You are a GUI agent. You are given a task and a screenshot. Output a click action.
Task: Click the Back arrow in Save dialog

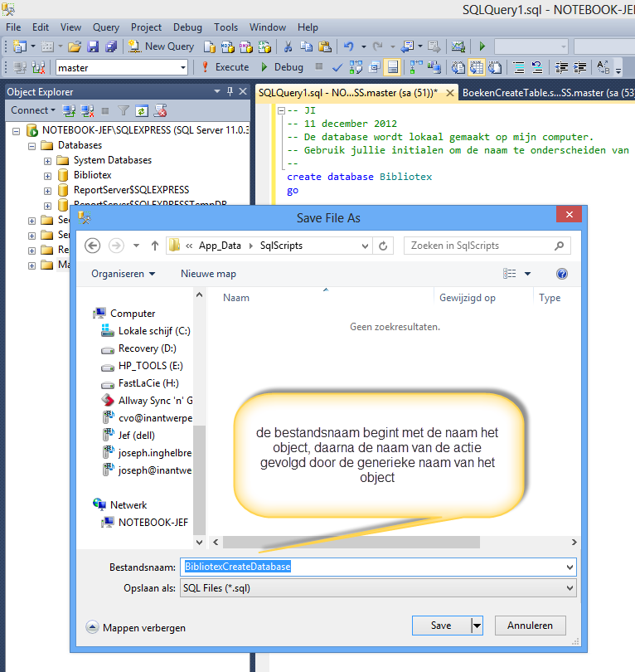[x=93, y=246]
